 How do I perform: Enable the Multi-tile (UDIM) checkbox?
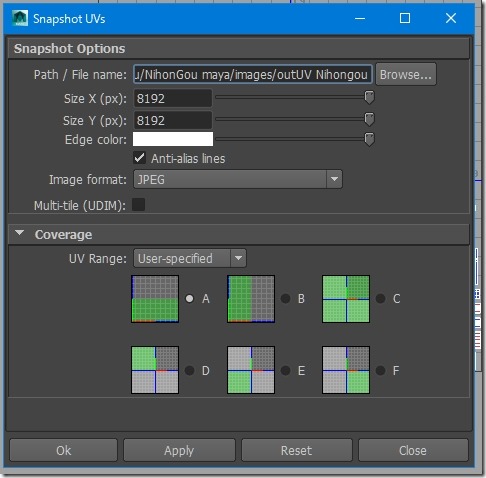click(x=138, y=205)
